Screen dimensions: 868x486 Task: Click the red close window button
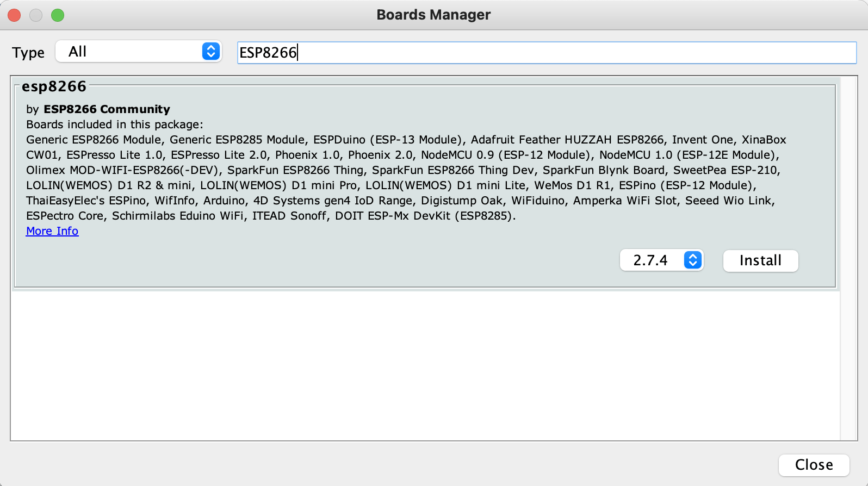pos(15,15)
